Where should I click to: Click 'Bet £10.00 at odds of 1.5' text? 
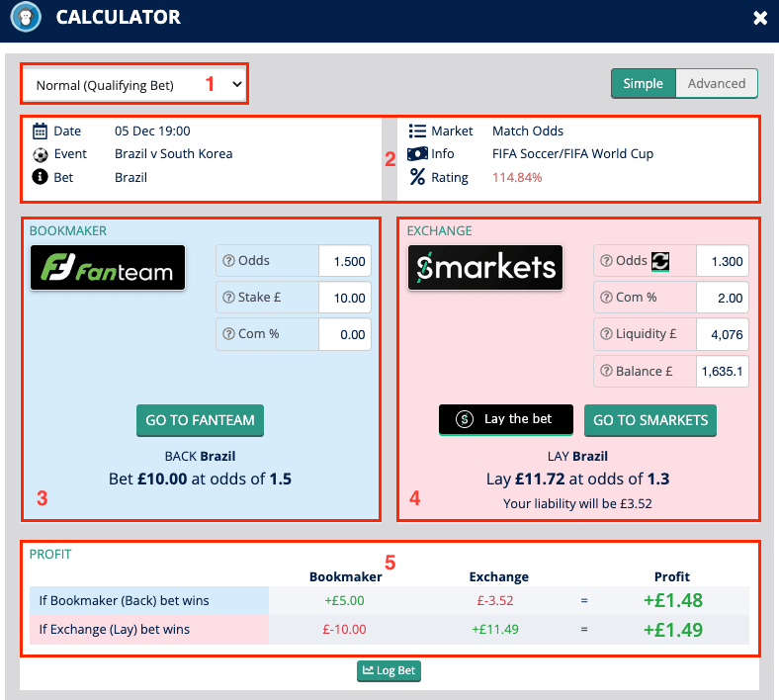201,479
